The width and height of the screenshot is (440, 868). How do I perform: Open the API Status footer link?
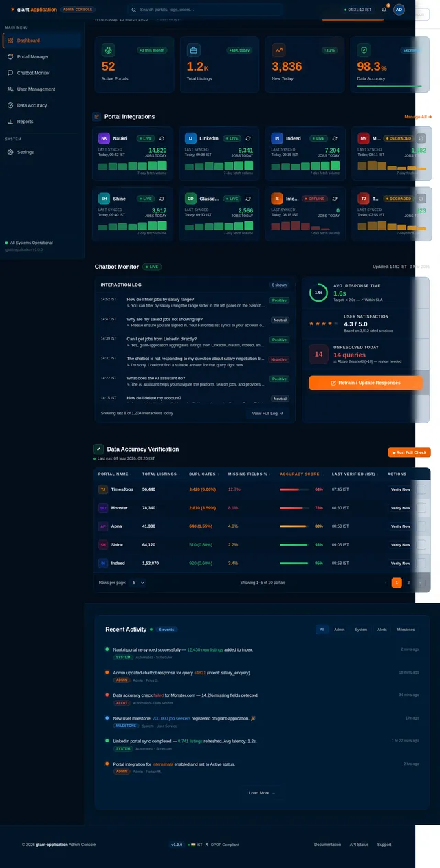tap(359, 845)
